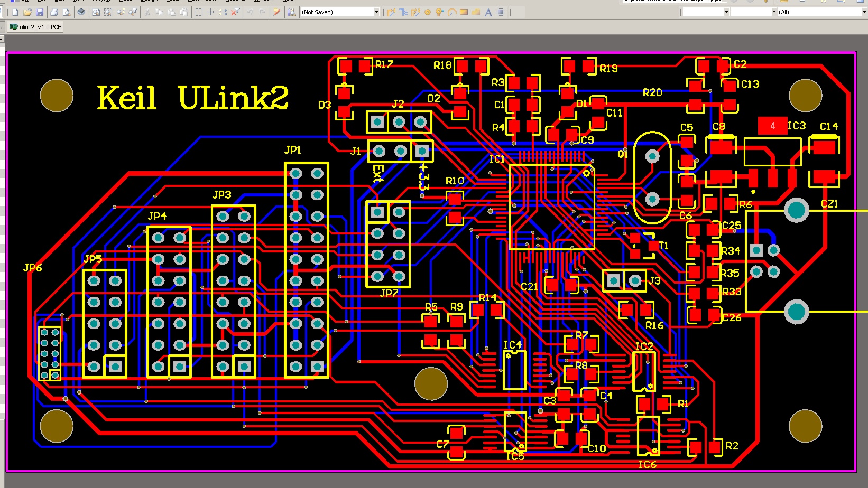Click the bottom-right mounting hole
This screenshot has width=868, height=488.
tap(805, 426)
